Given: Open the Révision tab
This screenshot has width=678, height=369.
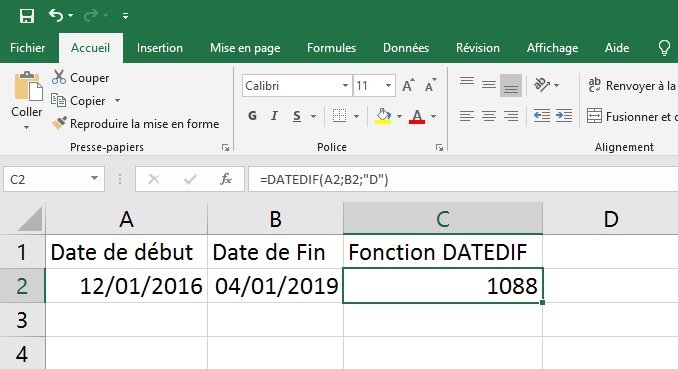Looking at the screenshot, I should 478,48.
